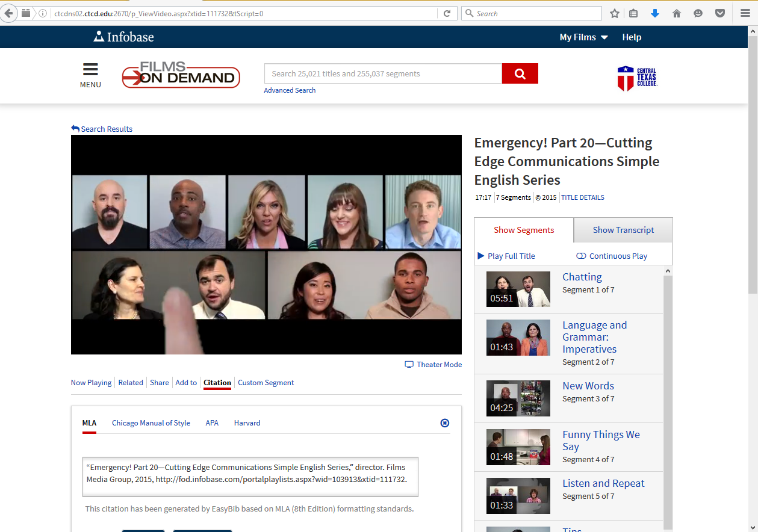The height and width of the screenshot is (532, 758).
Task: Open the browser hamburger menu
Action: click(x=745, y=13)
